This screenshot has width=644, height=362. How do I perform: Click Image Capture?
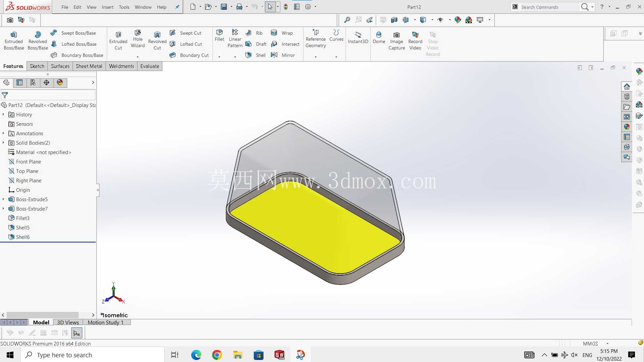click(x=397, y=41)
